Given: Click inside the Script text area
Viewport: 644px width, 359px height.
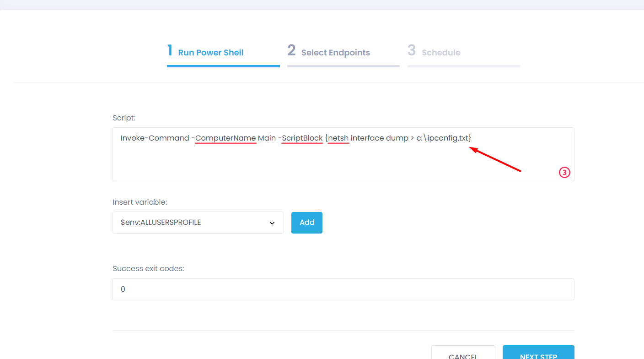Looking at the screenshot, I should coord(343,155).
